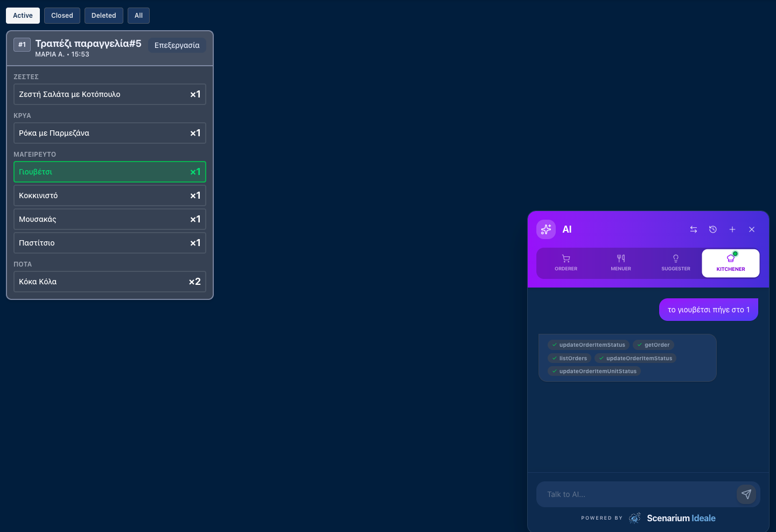The image size is (776, 532).
Task: Select the KITCHENER agent tab
Action: coord(731,263)
